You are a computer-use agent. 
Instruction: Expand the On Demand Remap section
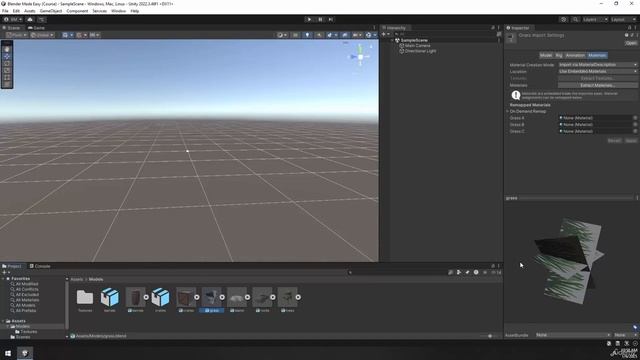[507, 111]
